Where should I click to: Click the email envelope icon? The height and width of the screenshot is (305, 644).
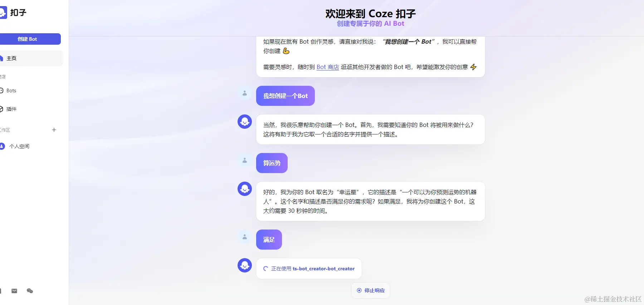(x=14, y=291)
